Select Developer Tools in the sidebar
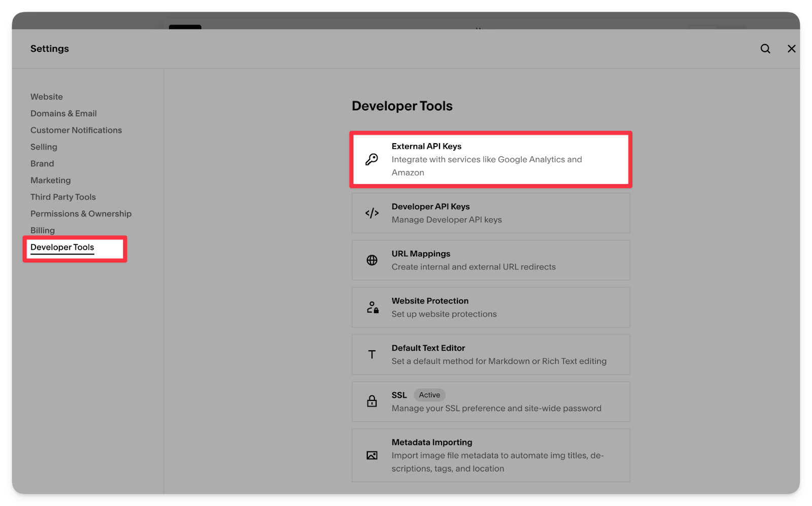 click(x=62, y=248)
